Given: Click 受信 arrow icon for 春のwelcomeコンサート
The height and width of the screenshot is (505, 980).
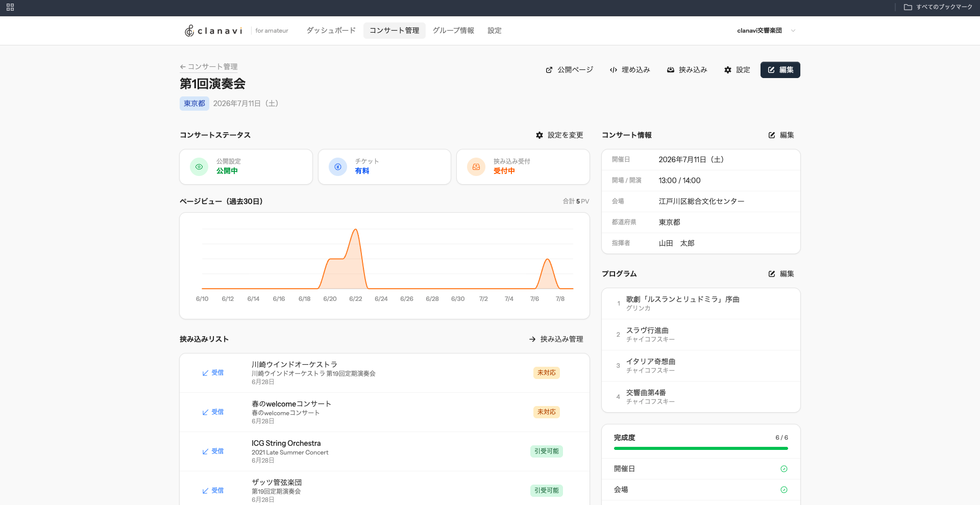Looking at the screenshot, I should pos(205,412).
